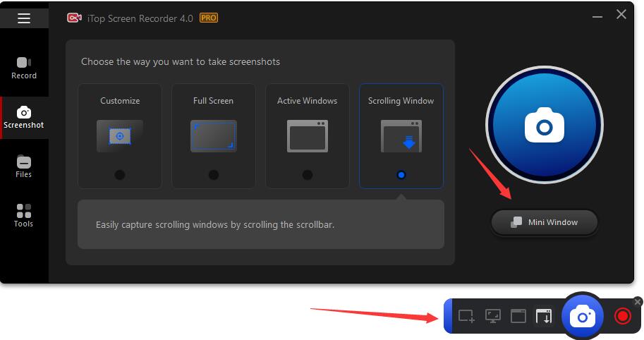Image resolution: width=644 pixels, height=340 pixels.
Task: Open the Files section
Action: coord(24,166)
